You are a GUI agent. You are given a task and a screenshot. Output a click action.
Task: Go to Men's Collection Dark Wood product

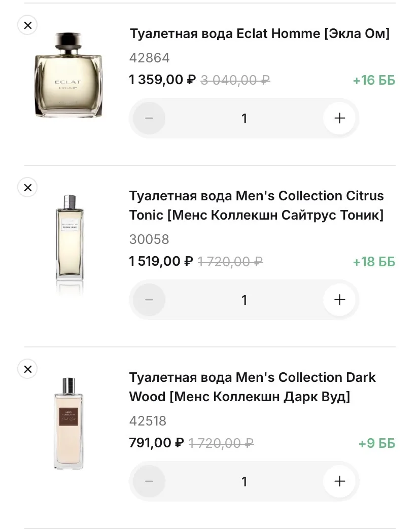[x=252, y=387]
